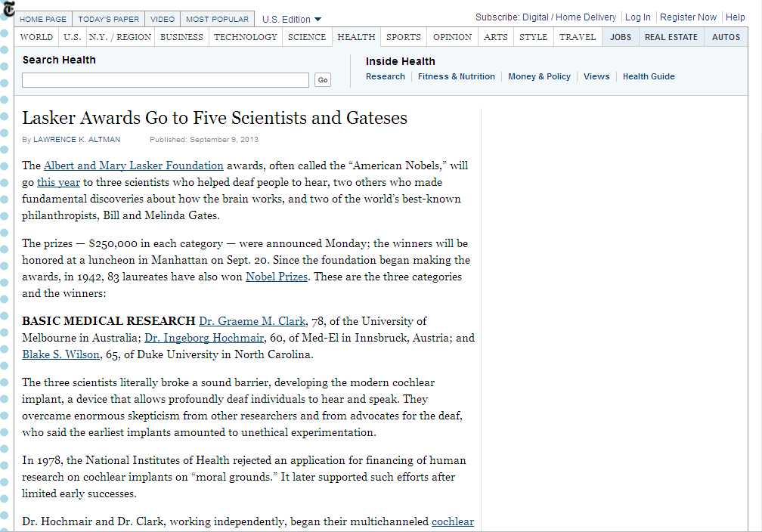Follow the Nobel Prizes link
Image resolution: width=762 pixels, height=532 pixels.
tap(276, 277)
